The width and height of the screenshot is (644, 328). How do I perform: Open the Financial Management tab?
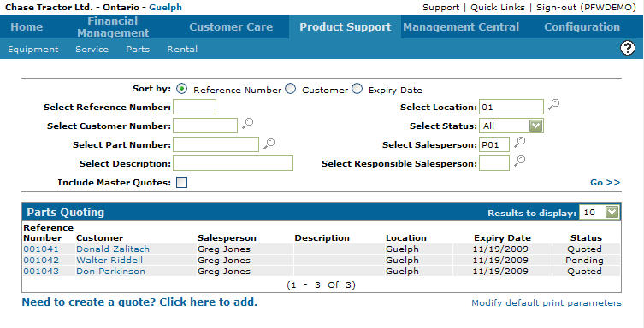coord(113,27)
